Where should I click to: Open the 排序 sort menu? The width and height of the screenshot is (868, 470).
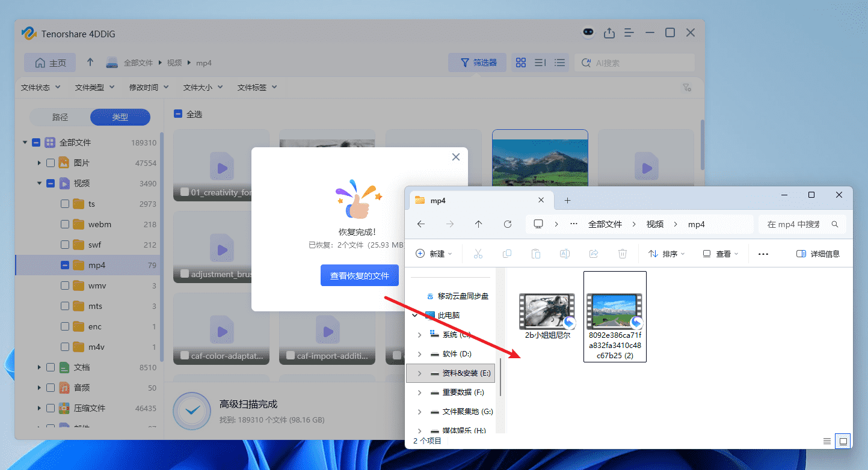[x=666, y=254]
